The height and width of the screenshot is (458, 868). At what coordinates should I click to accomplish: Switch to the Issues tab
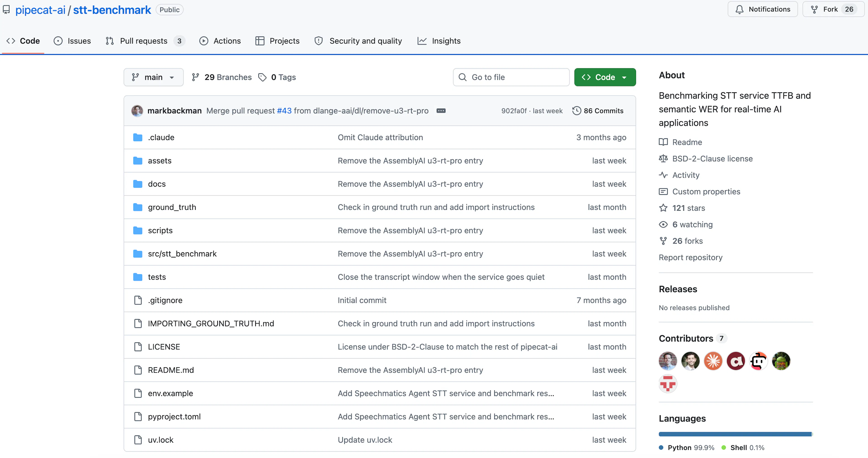pos(72,41)
